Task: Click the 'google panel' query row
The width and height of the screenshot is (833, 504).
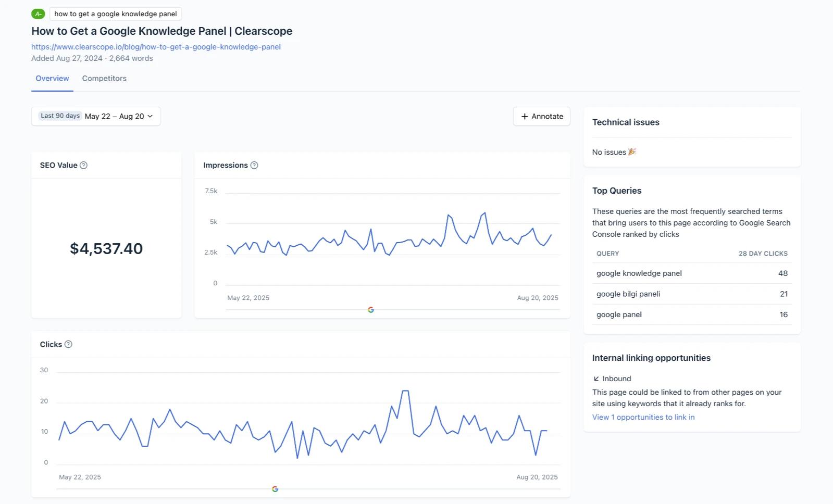Action: (x=692, y=314)
